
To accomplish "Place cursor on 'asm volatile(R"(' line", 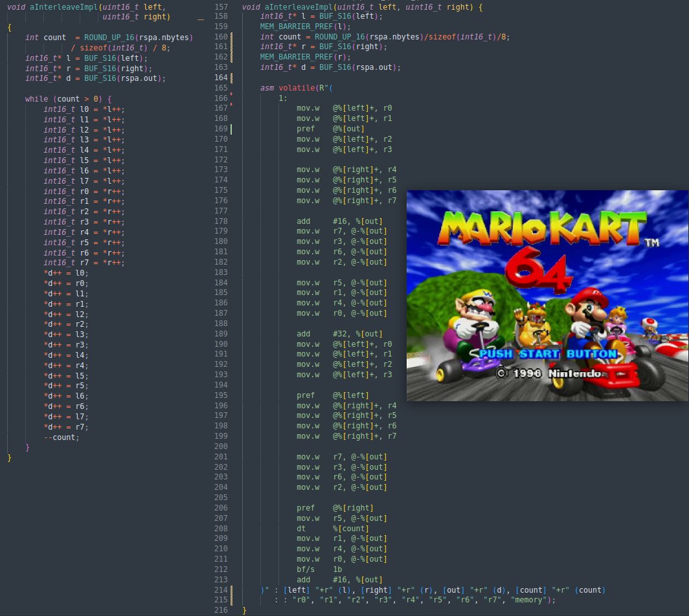I will pos(296,88).
